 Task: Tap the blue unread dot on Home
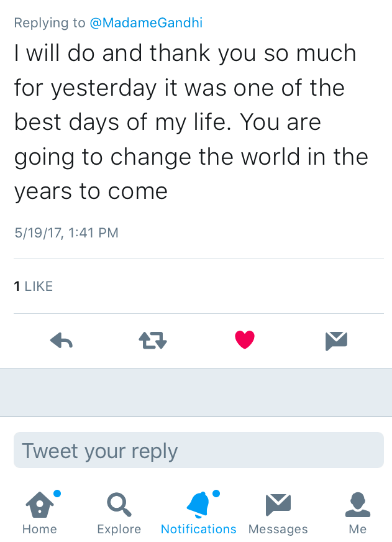point(57,494)
